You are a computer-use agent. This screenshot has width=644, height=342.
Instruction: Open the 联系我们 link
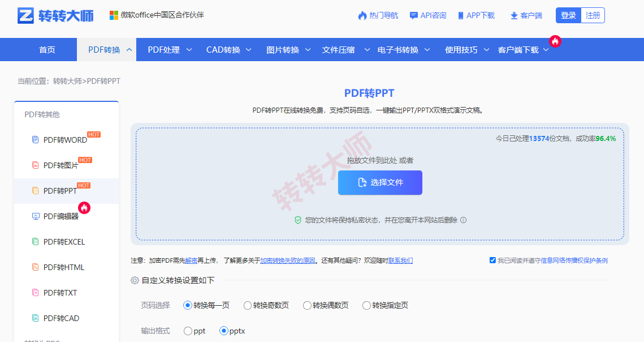coord(400,260)
